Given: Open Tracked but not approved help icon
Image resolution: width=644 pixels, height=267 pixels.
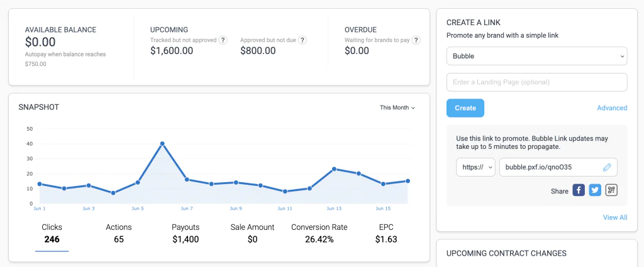Looking at the screenshot, I should [223, 40].
